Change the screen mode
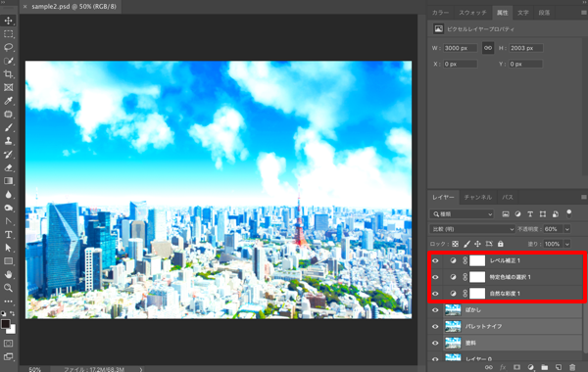The image size is (588, 372). click(8, 357)
